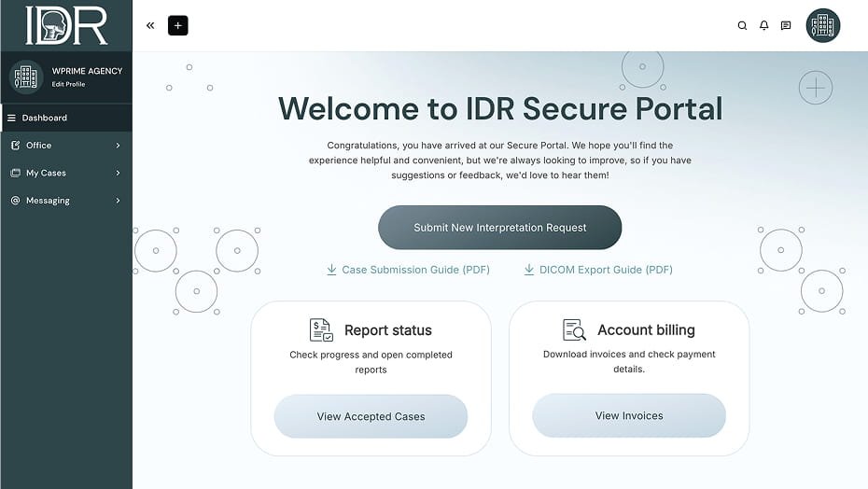Open My Cases sidebar item

66,173
